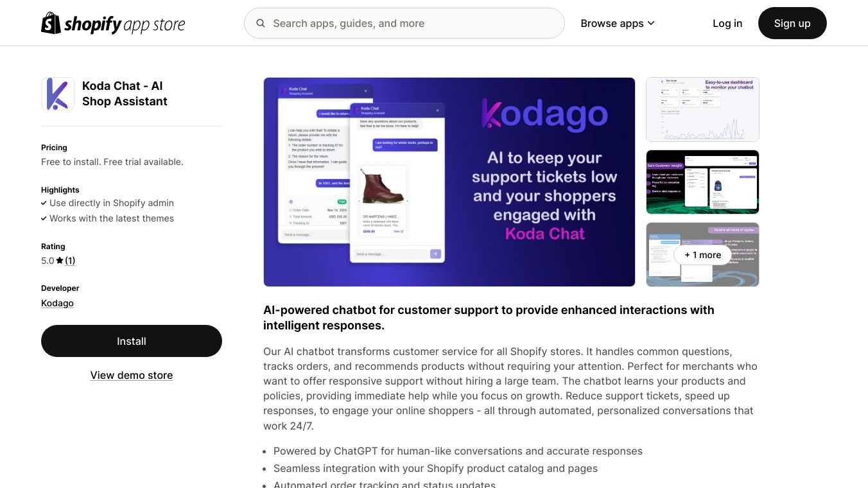Click the magnifier search icon

tap(261, 23)
